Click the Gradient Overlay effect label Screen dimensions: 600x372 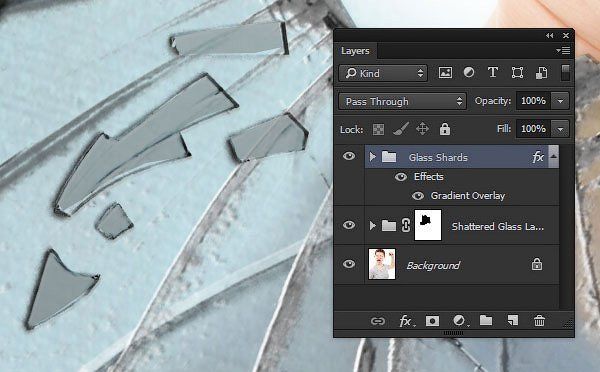468,196
